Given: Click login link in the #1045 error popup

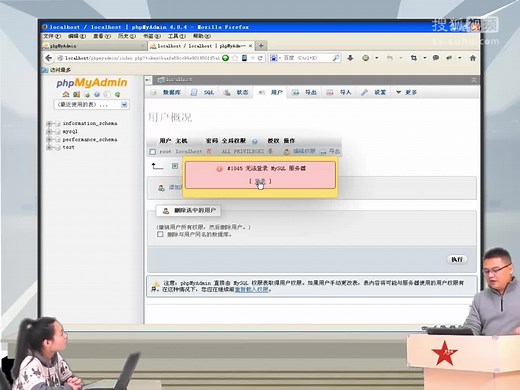Looking at the screenshot, I should tap(260, 181).
